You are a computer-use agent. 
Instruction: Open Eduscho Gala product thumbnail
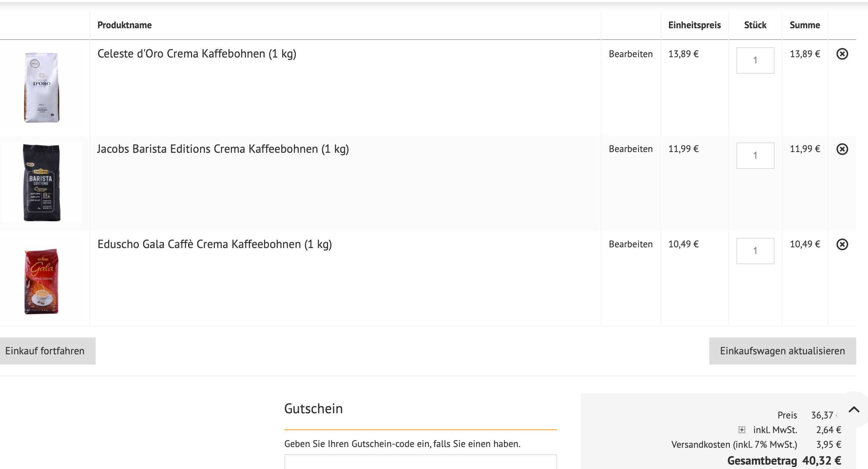coord(41,281)
